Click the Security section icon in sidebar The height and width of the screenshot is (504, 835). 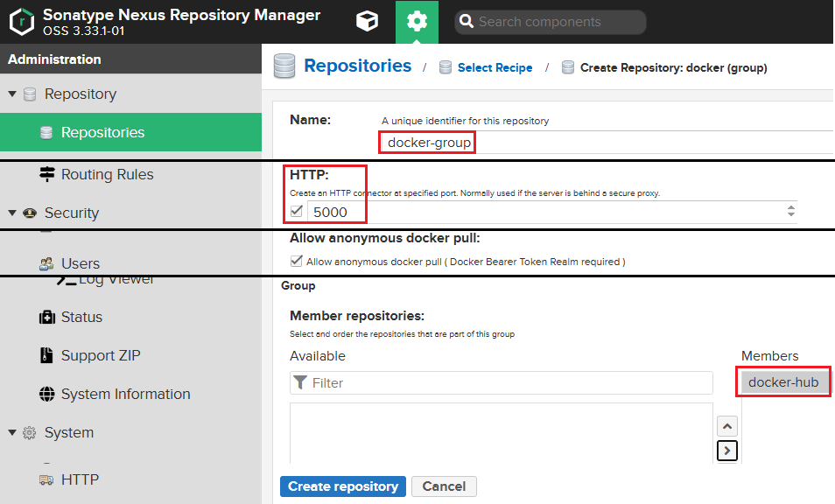30,213
